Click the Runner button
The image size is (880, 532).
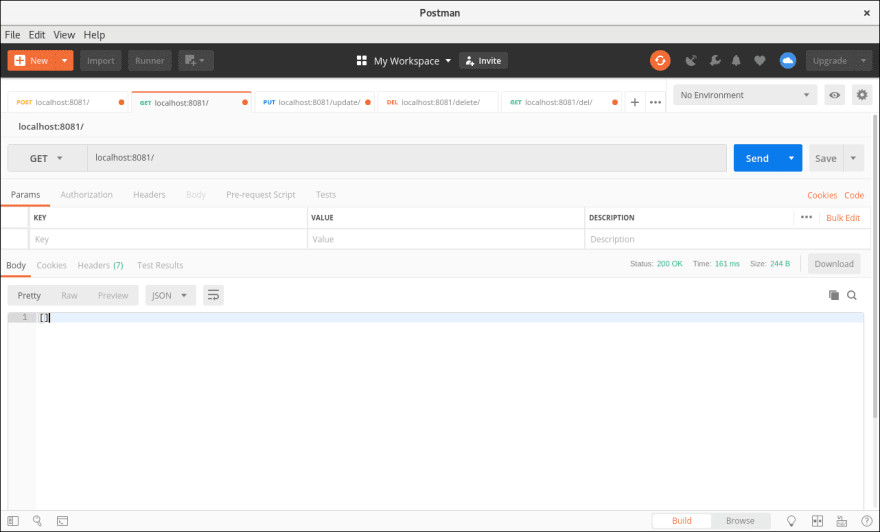149,61
